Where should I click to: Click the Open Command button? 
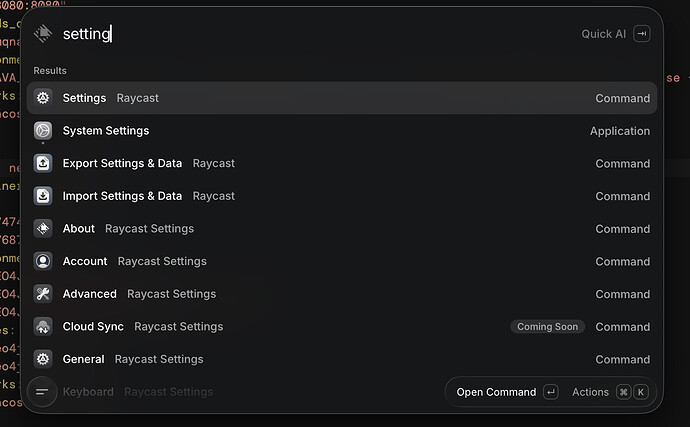(x=507, y=392)
